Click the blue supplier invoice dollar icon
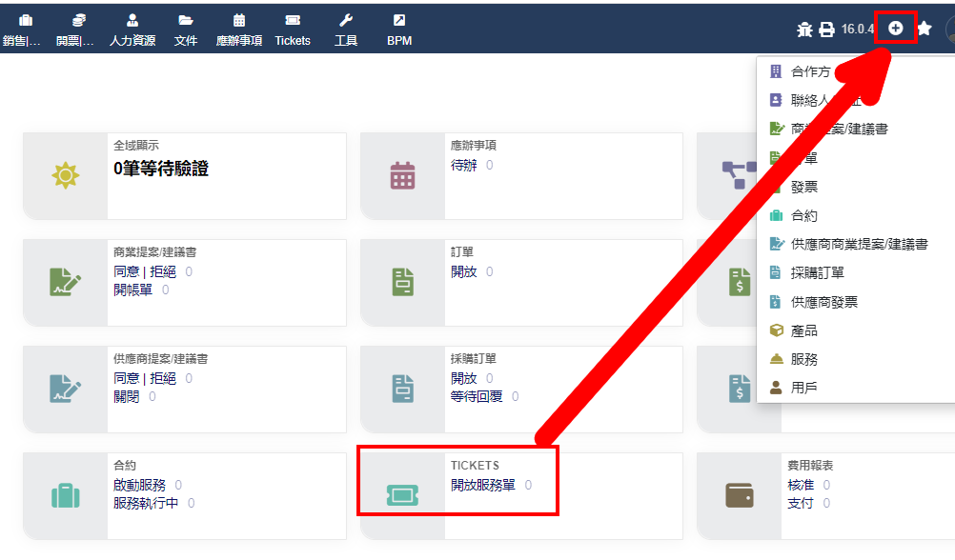955x560 pixels. [740, 389]
